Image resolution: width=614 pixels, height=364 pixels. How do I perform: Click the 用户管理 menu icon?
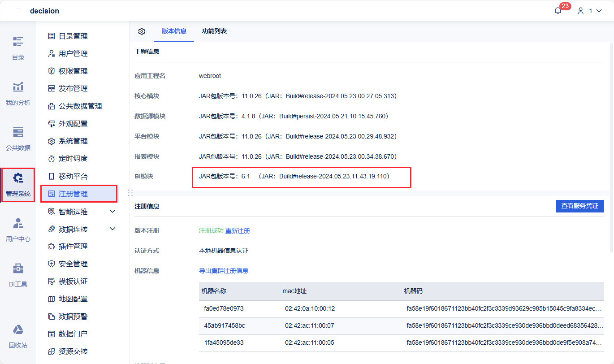52,53
